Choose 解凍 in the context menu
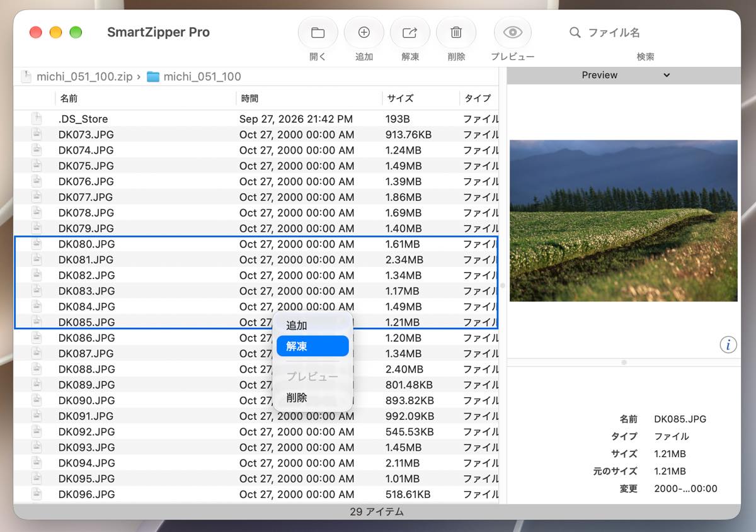 (x=312, y=346)
